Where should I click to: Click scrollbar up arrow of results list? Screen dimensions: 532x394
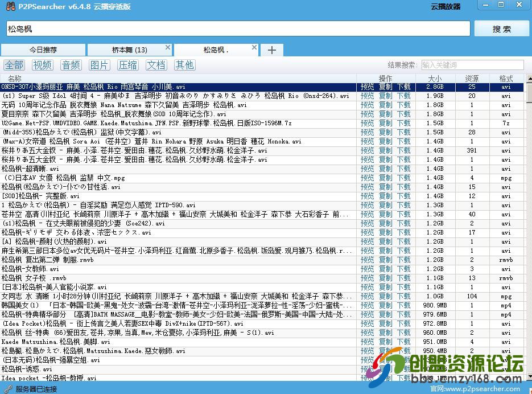click(x=529, y=79)
